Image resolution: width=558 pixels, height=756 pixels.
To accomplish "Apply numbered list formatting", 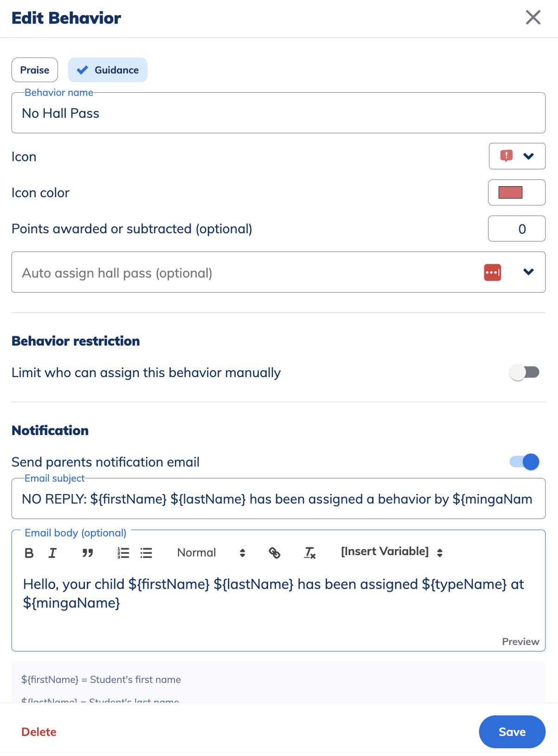I will [123, 553].
